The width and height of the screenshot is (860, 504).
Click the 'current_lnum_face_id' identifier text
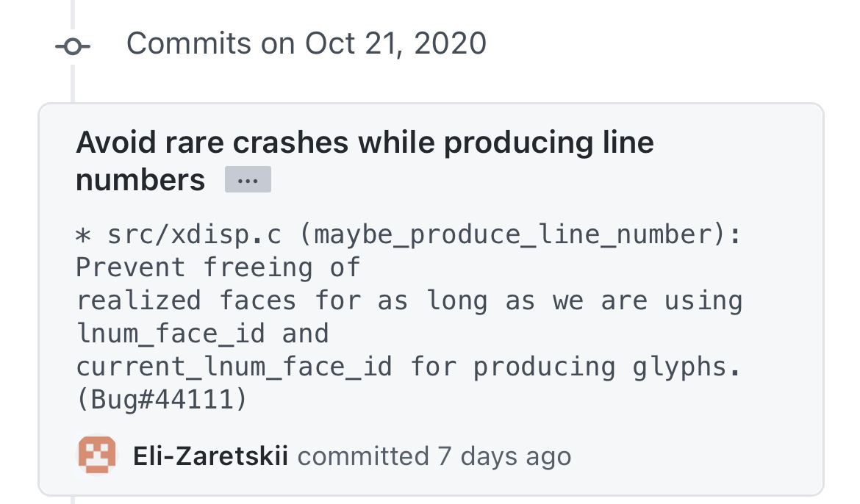(x=234, y=367)
